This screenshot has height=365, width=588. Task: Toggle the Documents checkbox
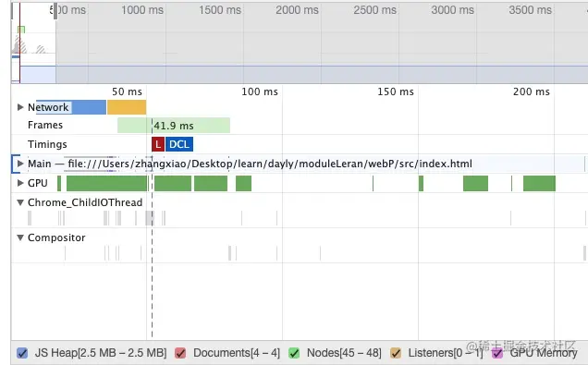coord(180,353)
